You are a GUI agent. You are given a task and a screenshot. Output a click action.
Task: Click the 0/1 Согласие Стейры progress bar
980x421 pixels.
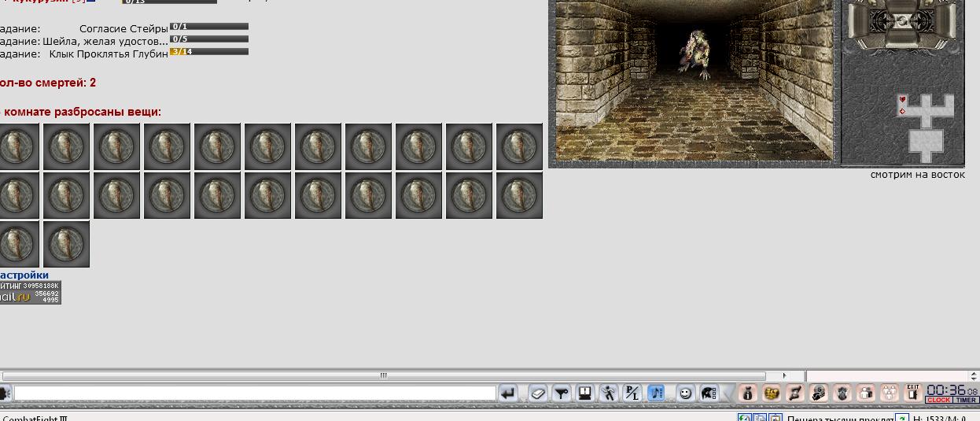pos(209,27)
